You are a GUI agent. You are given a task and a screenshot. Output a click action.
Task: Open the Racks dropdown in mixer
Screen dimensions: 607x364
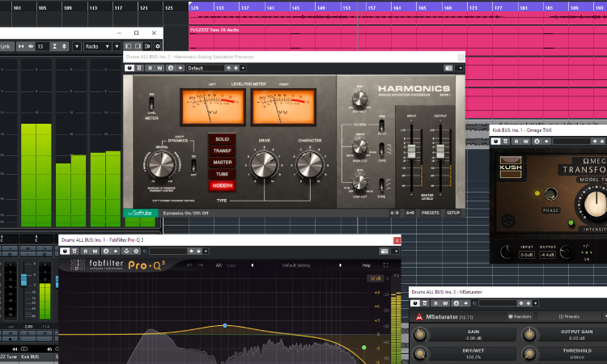(98, 47)
